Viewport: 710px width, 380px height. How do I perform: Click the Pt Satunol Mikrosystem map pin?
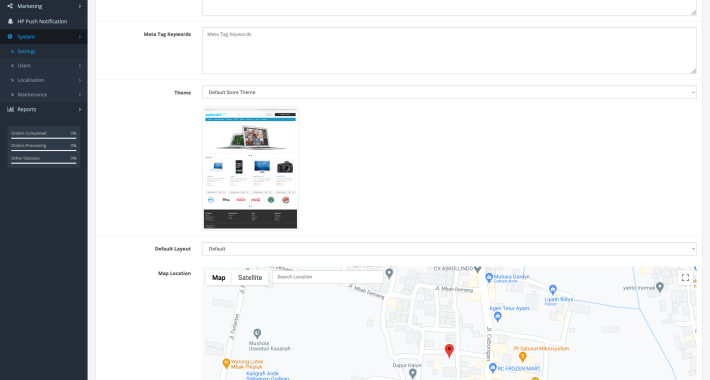(523, 357)
